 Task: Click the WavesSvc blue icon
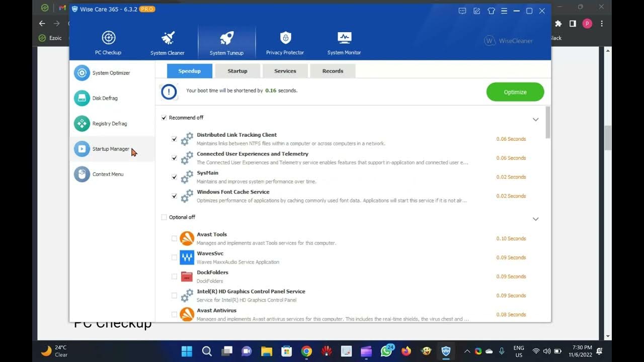point(187,257)
